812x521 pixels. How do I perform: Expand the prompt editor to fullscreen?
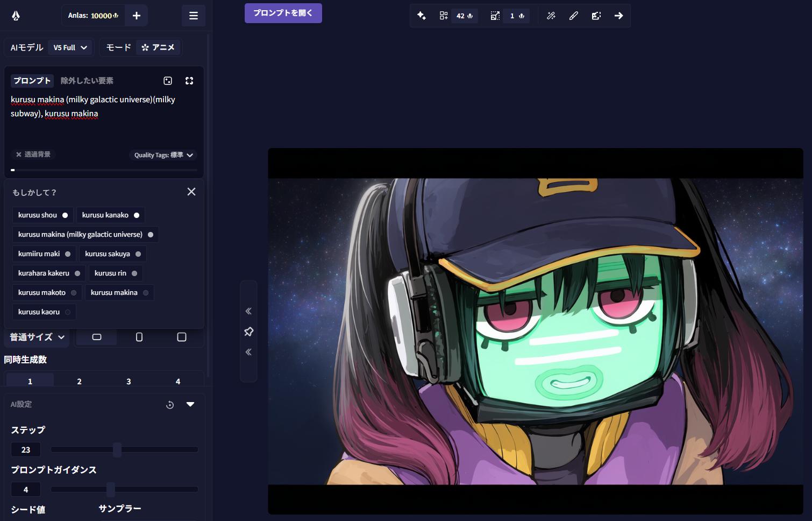[x=189, y=81]
